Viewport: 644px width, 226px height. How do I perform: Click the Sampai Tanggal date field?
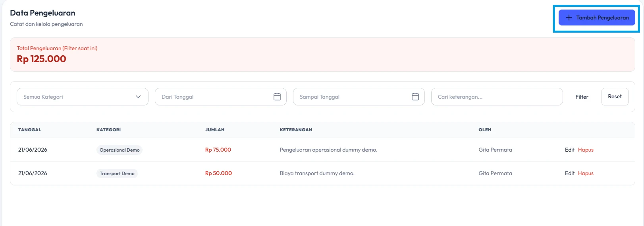[359, 97]
